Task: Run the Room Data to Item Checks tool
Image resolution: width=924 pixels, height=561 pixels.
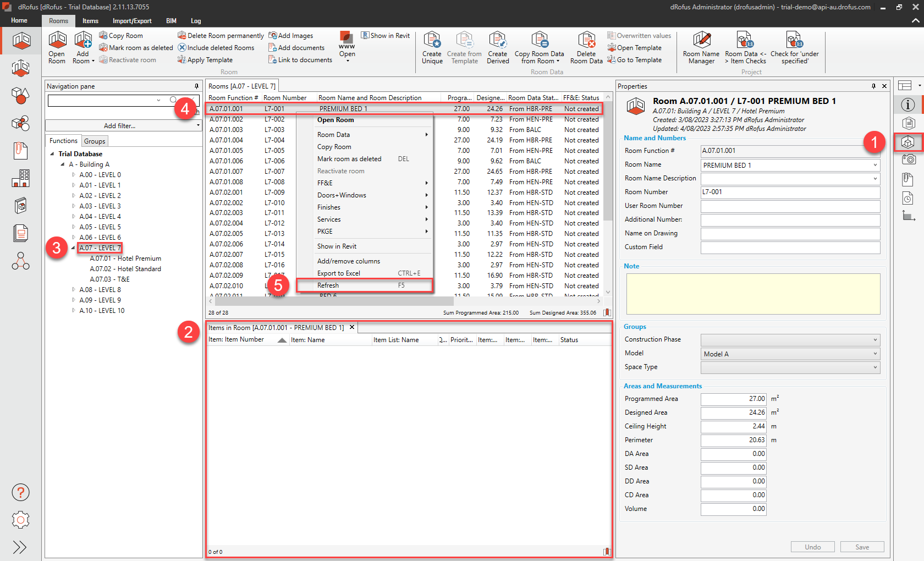Action: pyautogui.click(x=745, y=48)
